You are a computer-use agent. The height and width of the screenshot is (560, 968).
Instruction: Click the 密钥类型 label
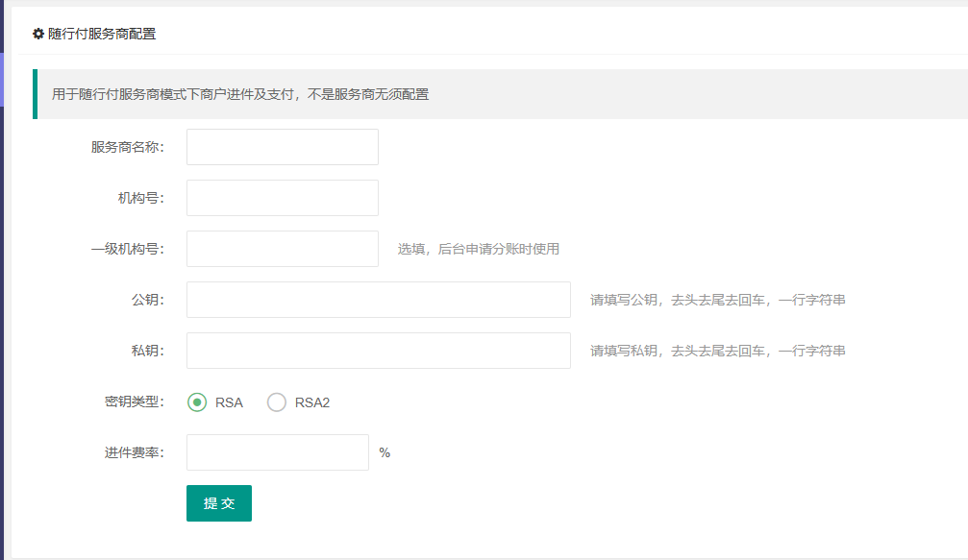coord(135,402)
